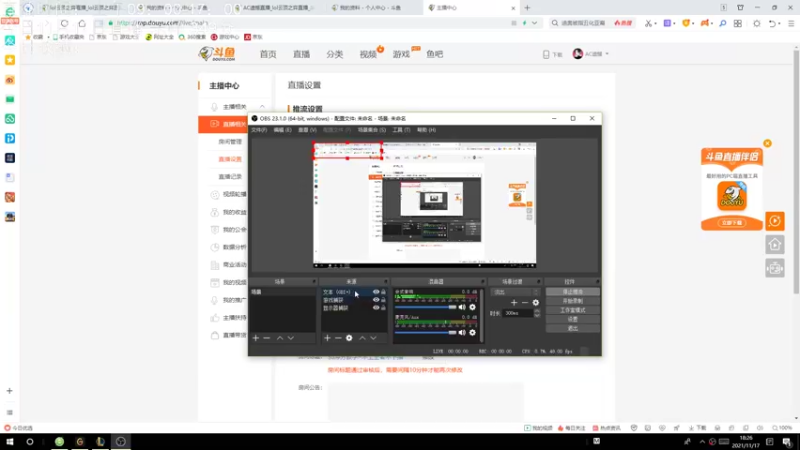The width and height of the screenshot is (800, 450).
Task: Move the scene up in Scenes panel
Action: click(x=280, y=338)
